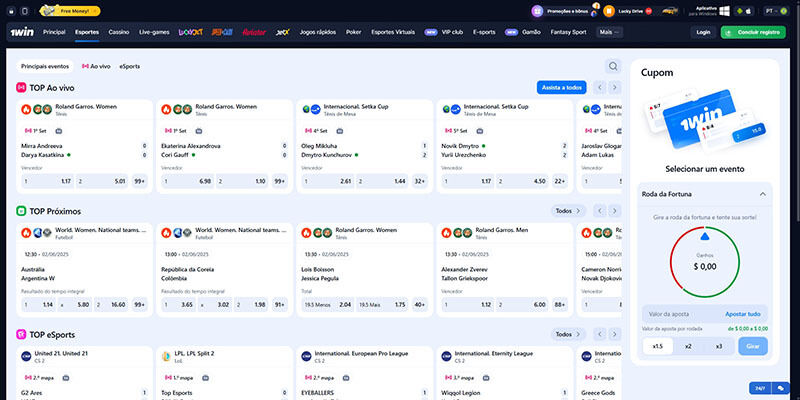
Task: Click the Login button
Action: coord(703,32)
